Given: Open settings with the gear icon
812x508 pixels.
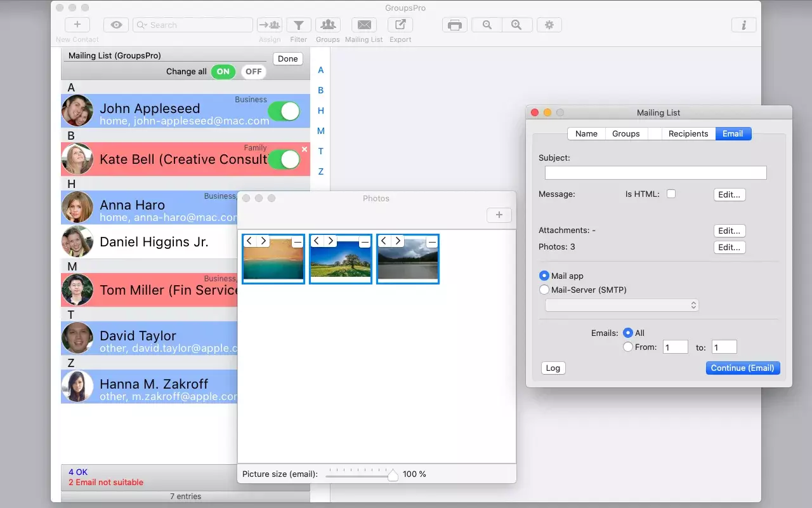Looking at the screenshot, I should tap(549, 25).
